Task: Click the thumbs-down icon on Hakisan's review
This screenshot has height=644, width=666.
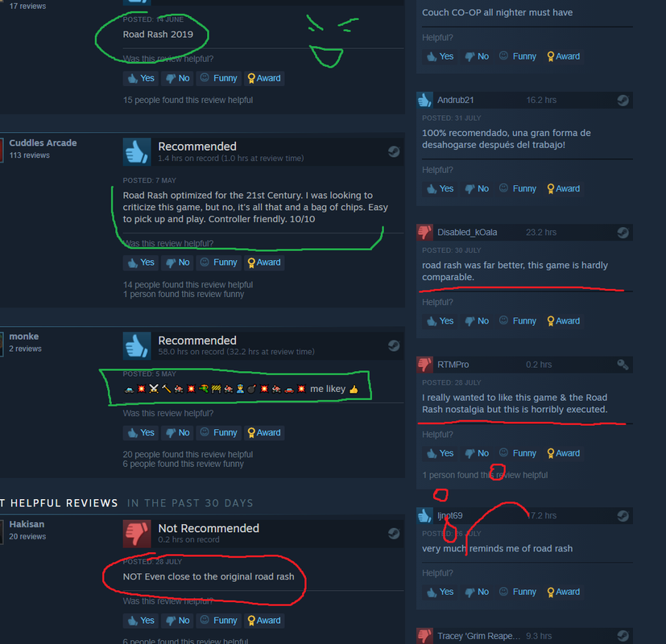Action: (137, 534)
